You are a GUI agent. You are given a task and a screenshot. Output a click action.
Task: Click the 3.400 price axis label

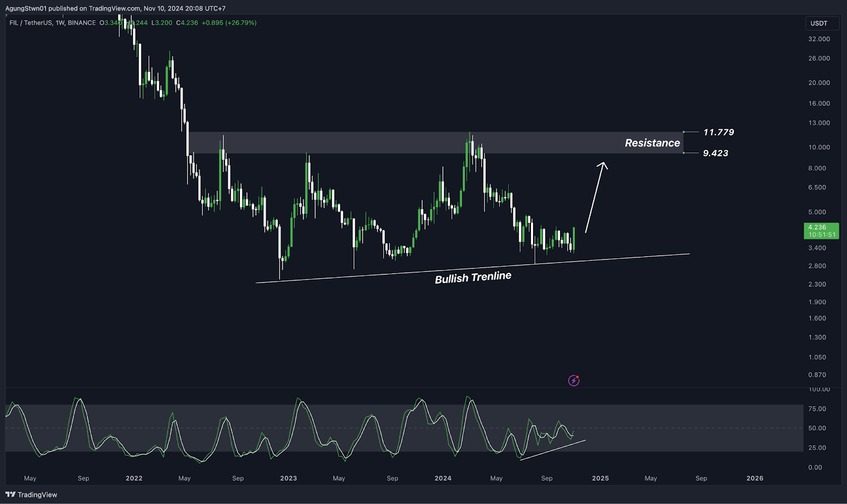pos(817,248)
